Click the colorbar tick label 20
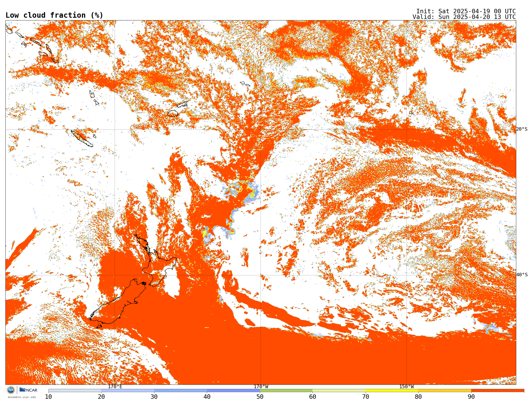The image size is (532, 400). (101, 397)
